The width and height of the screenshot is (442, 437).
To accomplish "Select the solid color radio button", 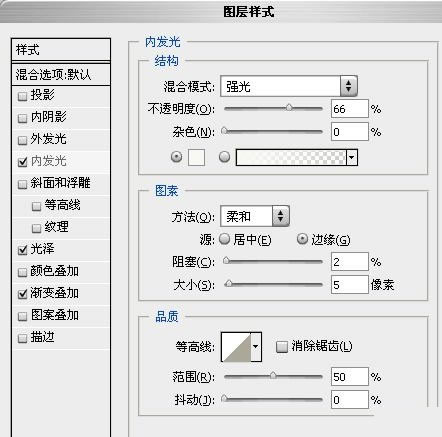I will pos(176,157).
